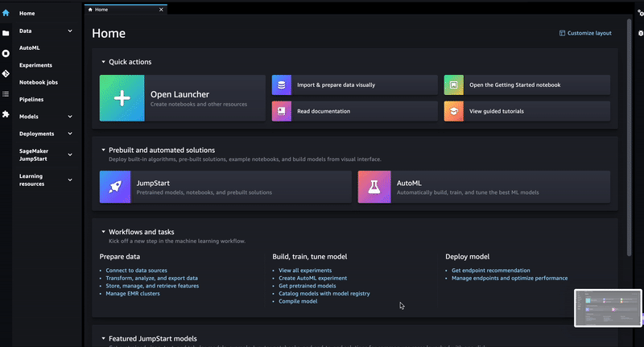The height and width of the screenshot is (347, 644).
Task: Close the Home tab
Action: [x=161, y=10]
